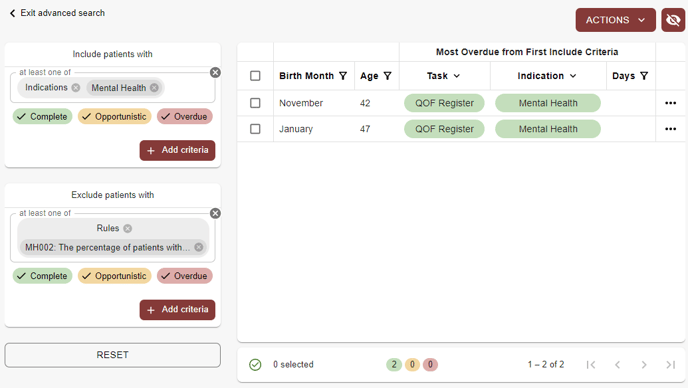The width and height of the screenshot is (688, 388).
Task: Go to the next results page
Action: coord(644,365)
